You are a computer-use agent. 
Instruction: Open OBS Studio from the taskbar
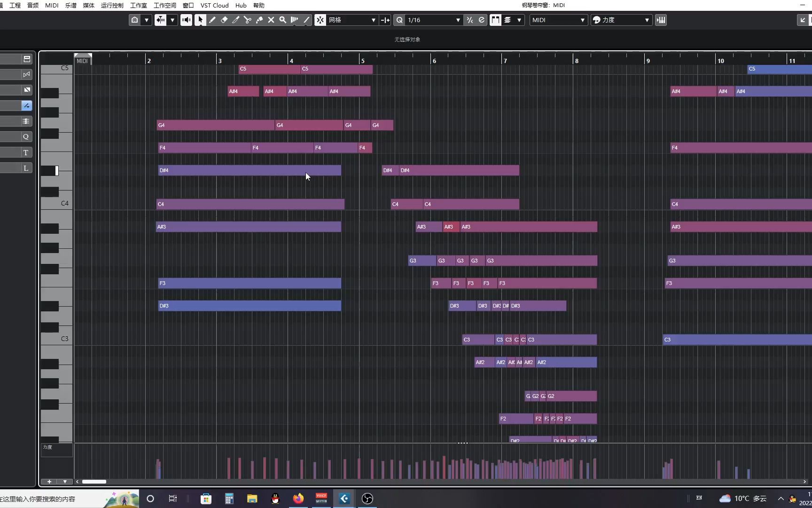coord(367,499)
